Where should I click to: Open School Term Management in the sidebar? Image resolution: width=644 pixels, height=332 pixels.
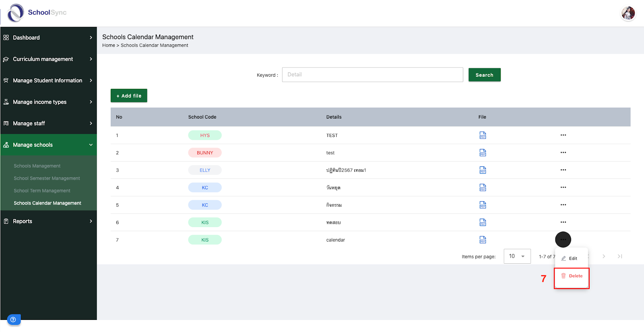(42, 191)
